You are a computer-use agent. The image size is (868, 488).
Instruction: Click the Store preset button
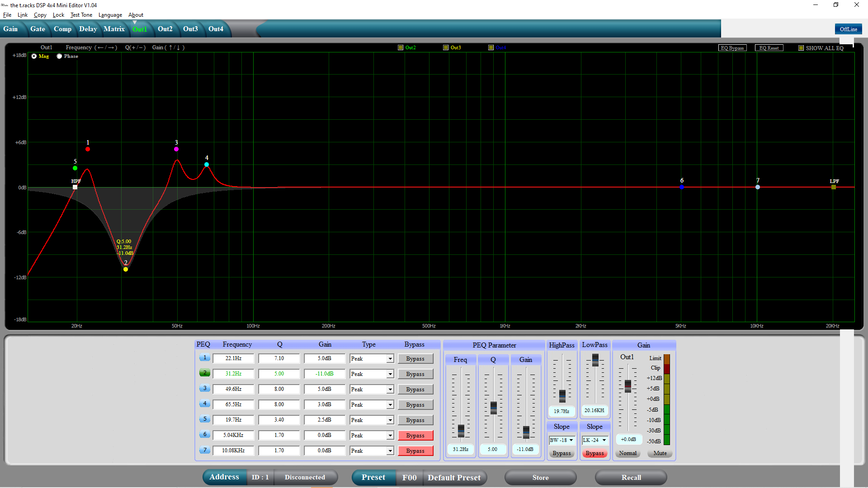[540, 478]
